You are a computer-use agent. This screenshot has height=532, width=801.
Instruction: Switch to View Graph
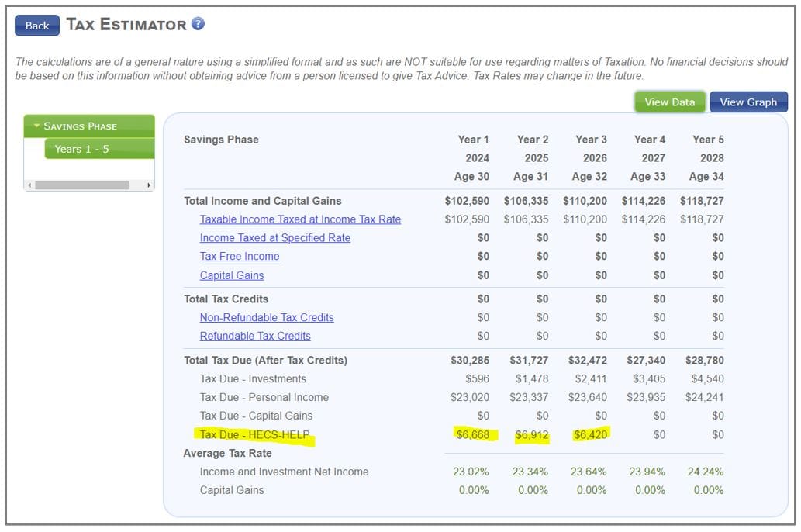click(747, 102)
